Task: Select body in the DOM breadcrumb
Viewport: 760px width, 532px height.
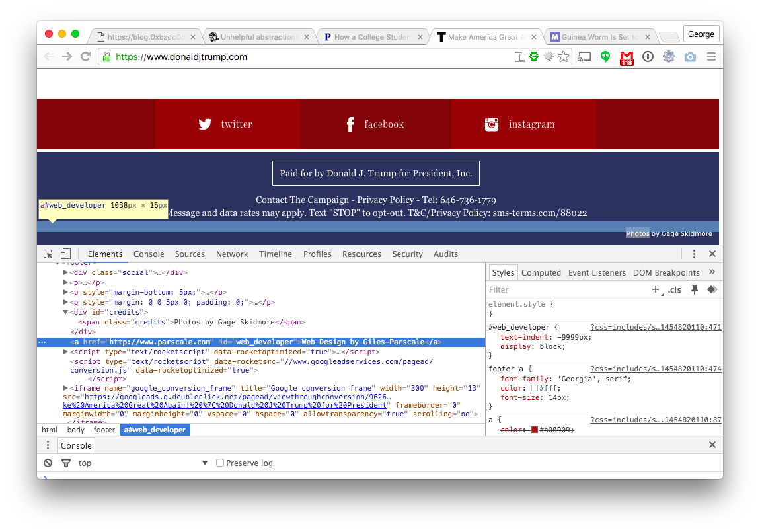Action: (x=75, y=430)
